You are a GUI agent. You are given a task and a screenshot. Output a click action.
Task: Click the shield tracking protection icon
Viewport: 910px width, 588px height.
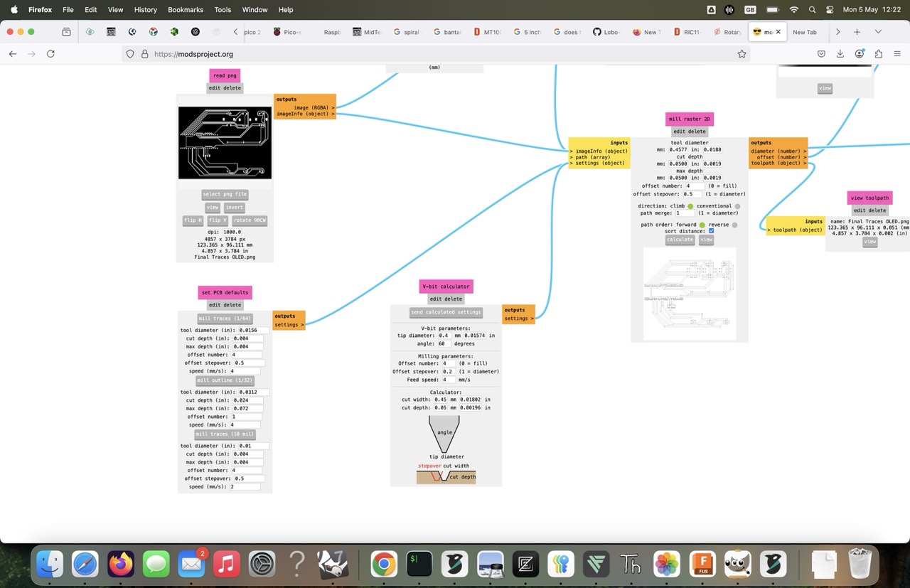tap(129, 54)
